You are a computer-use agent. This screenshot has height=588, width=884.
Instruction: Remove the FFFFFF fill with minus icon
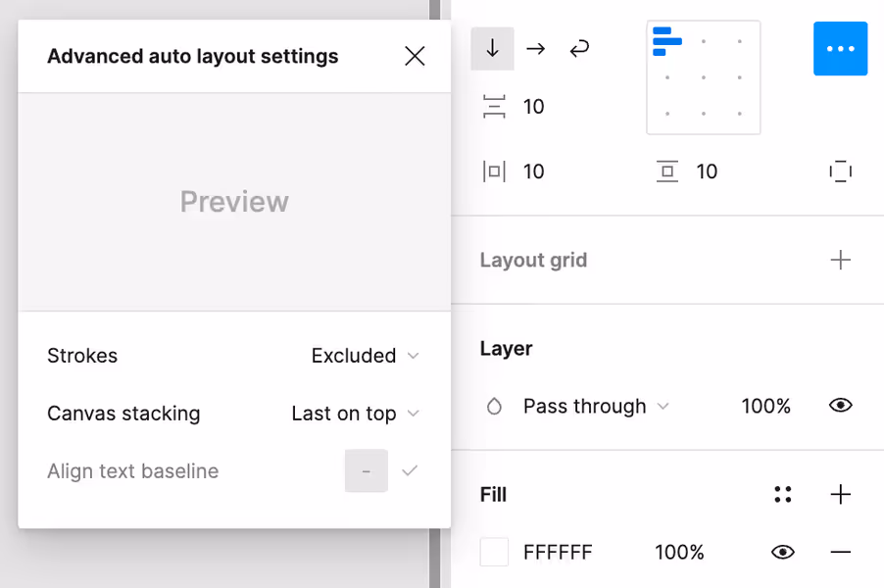point(840,552)
